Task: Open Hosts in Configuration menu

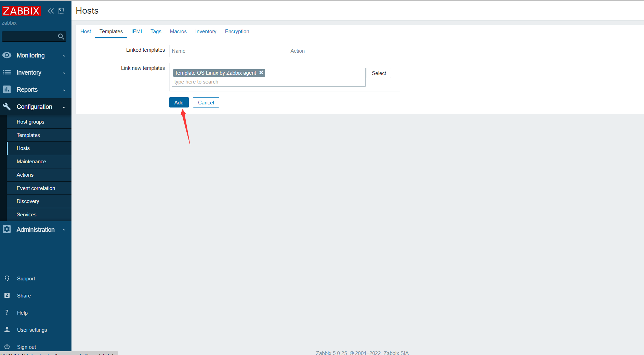Action: click(x=39, y=148)
